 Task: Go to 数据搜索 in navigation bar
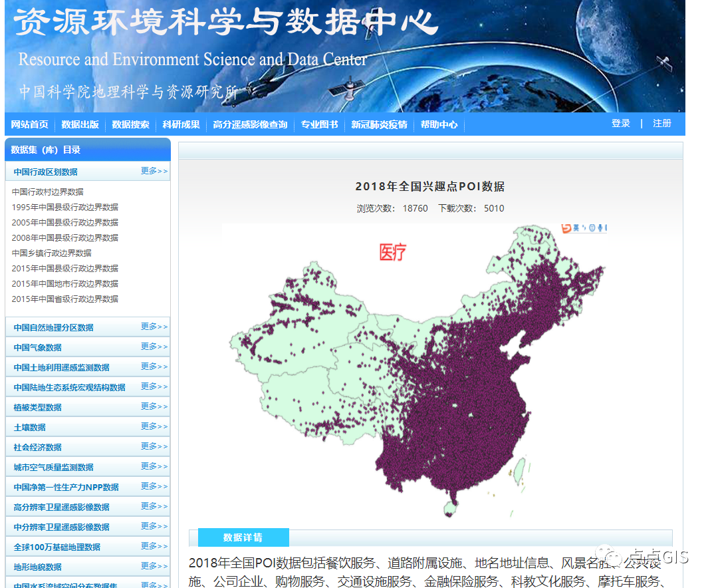(x=130, y=124)
